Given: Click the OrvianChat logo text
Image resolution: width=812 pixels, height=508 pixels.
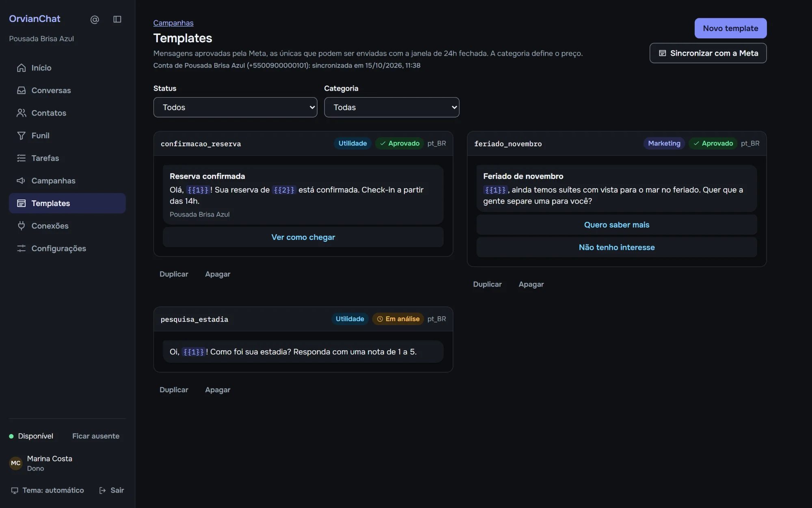Looking at the screenshot, I should tap(35, 19).
